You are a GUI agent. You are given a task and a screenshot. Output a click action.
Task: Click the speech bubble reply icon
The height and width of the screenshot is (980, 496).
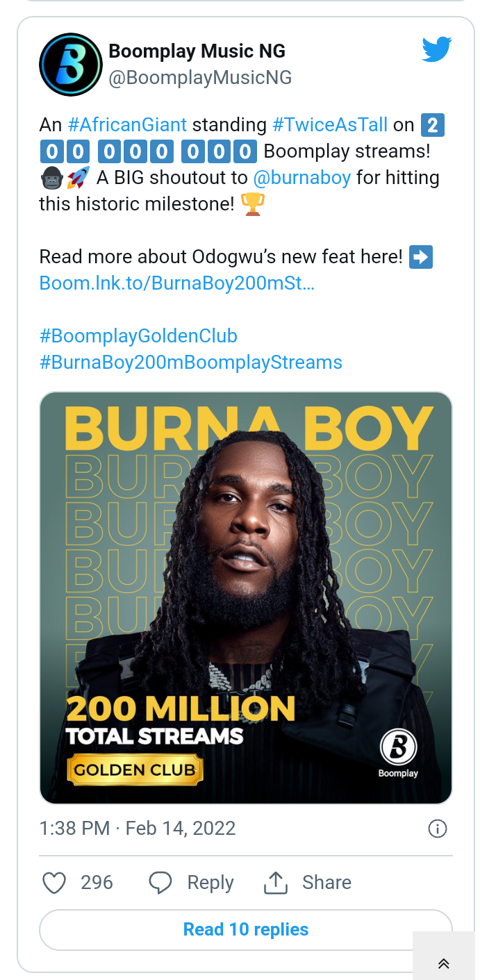[x=160, y=883]
